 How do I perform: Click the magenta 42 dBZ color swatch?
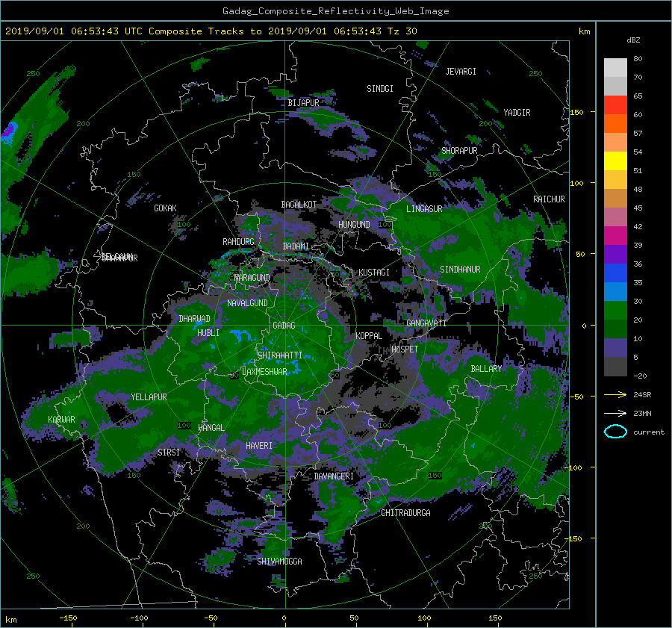(x=615, y=236)
